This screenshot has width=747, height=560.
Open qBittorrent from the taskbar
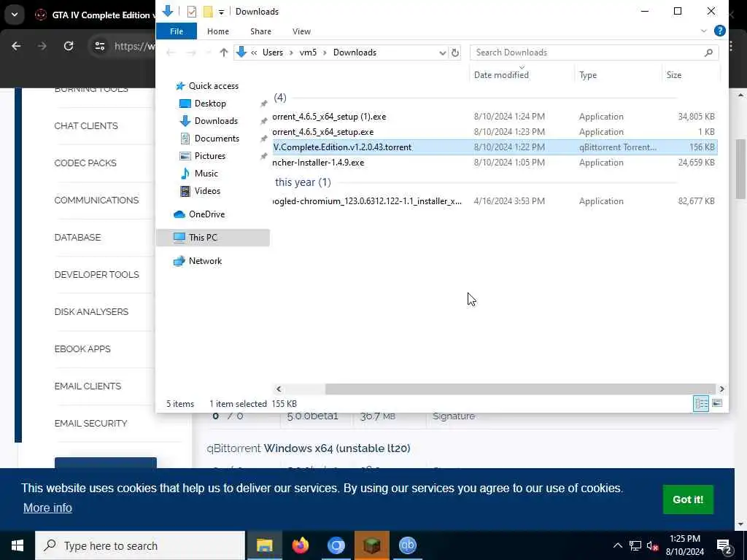click(x=408, y=545)
